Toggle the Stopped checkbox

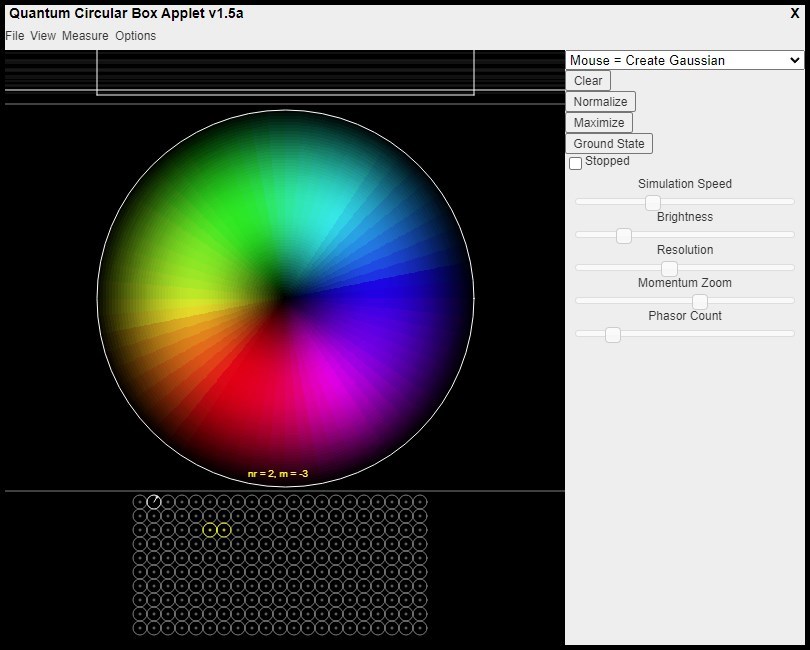[575, 163]
